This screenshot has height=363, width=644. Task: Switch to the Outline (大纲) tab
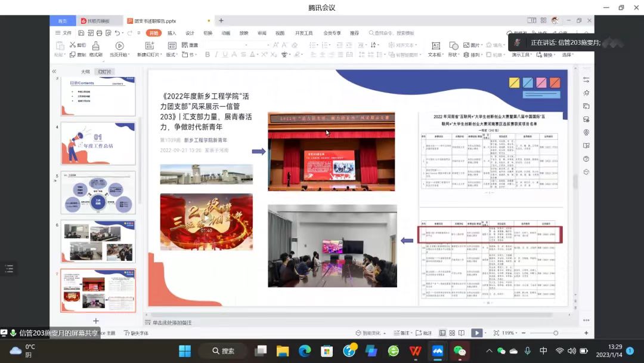pyautogui.click(x=85, y=72)
